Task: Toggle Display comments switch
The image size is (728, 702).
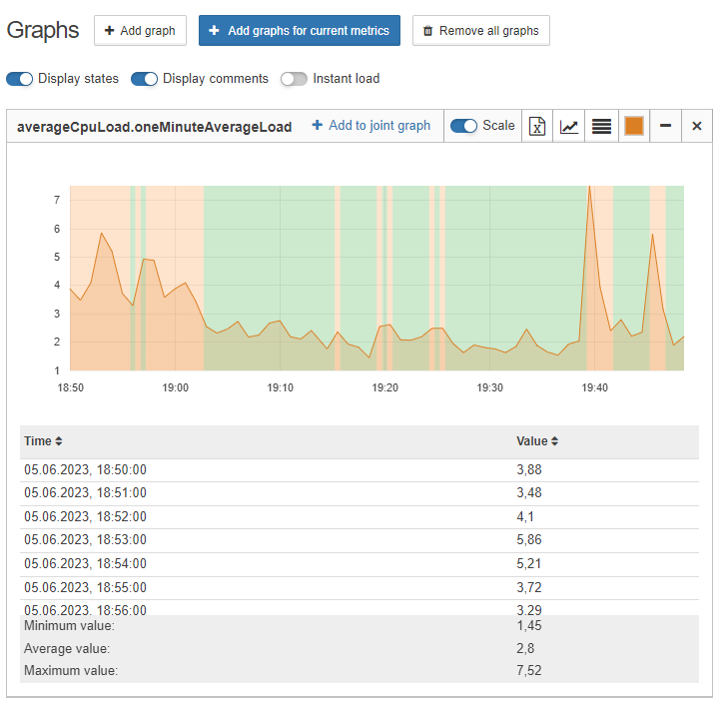Action: [x=145, y=79]
